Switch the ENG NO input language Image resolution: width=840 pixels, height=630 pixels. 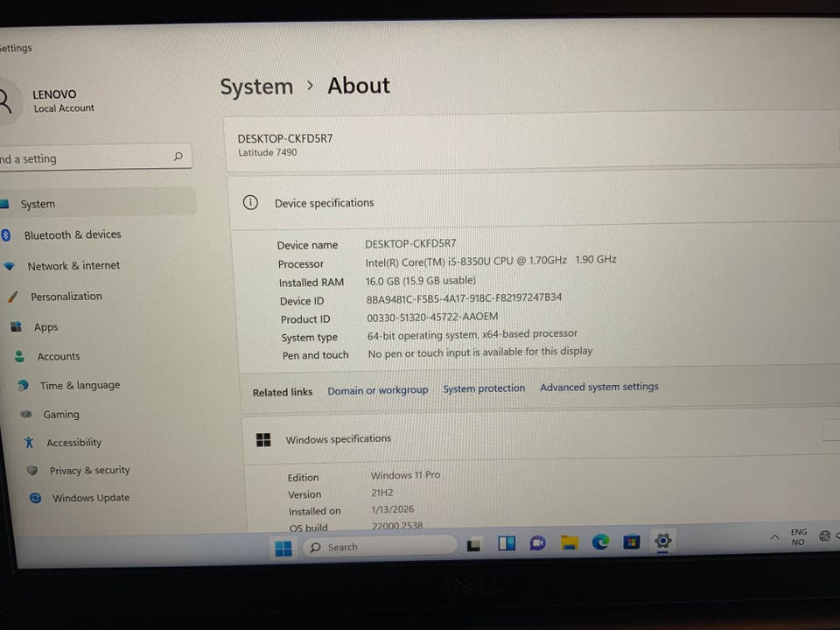(798, 536)
